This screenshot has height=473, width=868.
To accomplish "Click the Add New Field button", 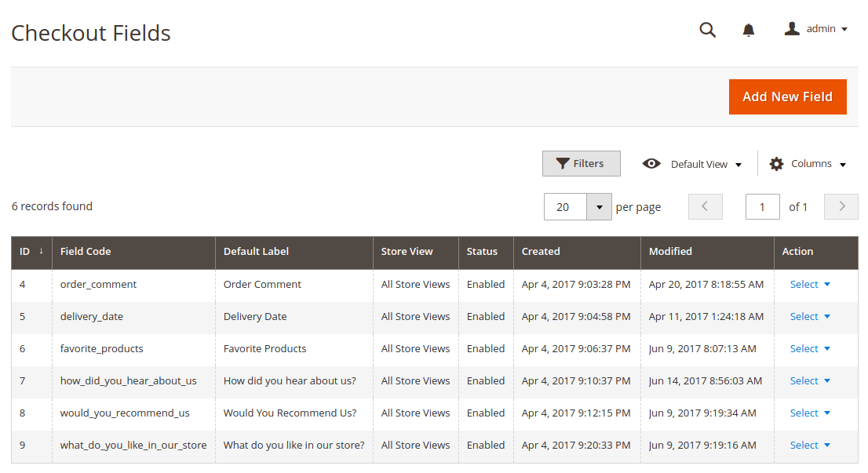I will coord(788,96).
